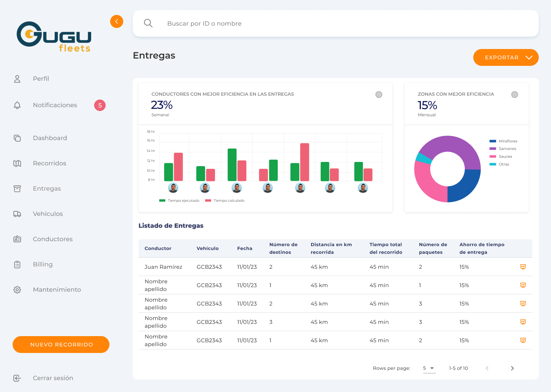Open the Exportar dropdown

click(x=505, y=57)
